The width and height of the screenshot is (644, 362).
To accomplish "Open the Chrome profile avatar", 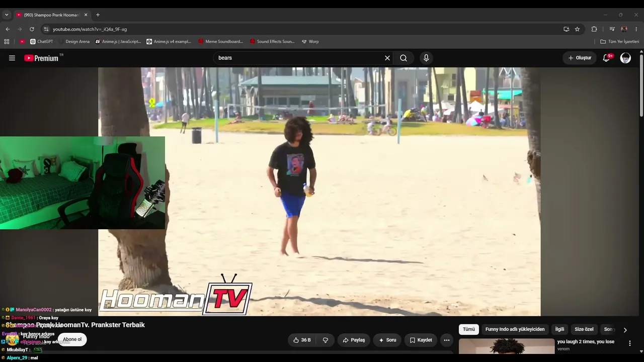I will click(x=624, y=29).
